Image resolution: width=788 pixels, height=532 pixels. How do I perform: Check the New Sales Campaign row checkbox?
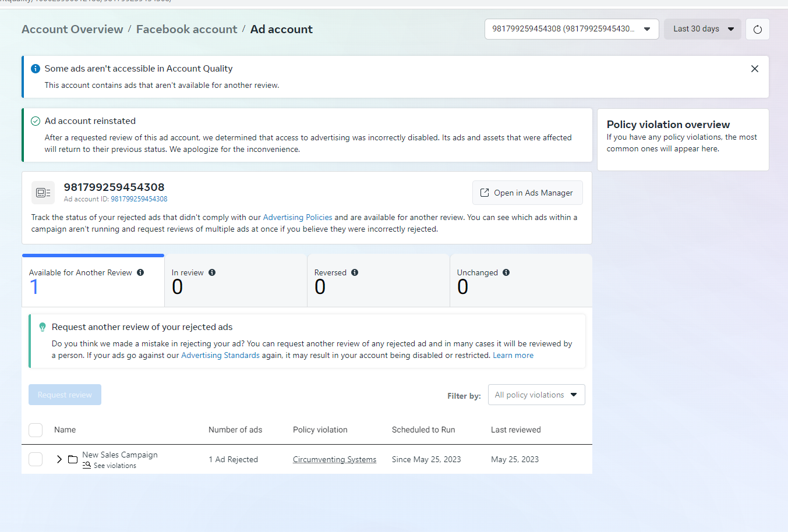36,459
